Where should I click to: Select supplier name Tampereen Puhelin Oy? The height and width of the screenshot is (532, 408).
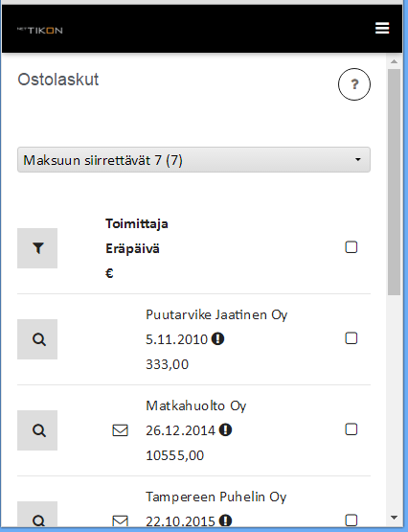click(216, 497)
